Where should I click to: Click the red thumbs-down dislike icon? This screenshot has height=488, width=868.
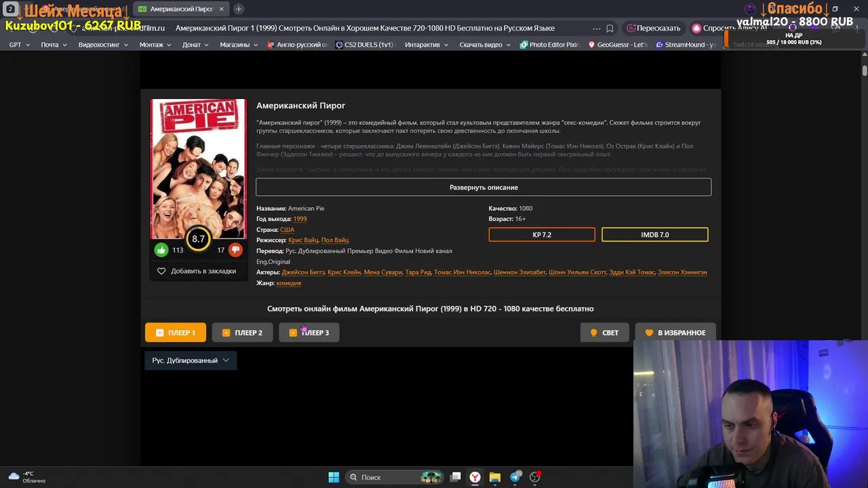point(235,250)
